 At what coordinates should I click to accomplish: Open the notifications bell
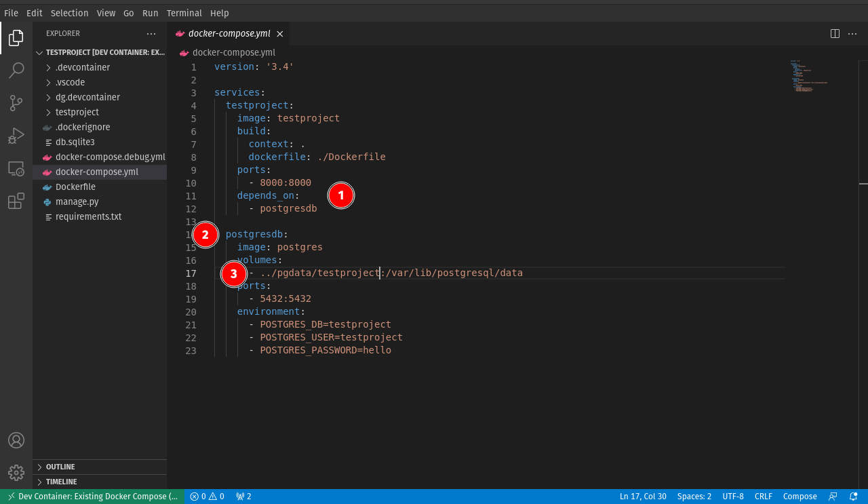[x=854, y=497]
